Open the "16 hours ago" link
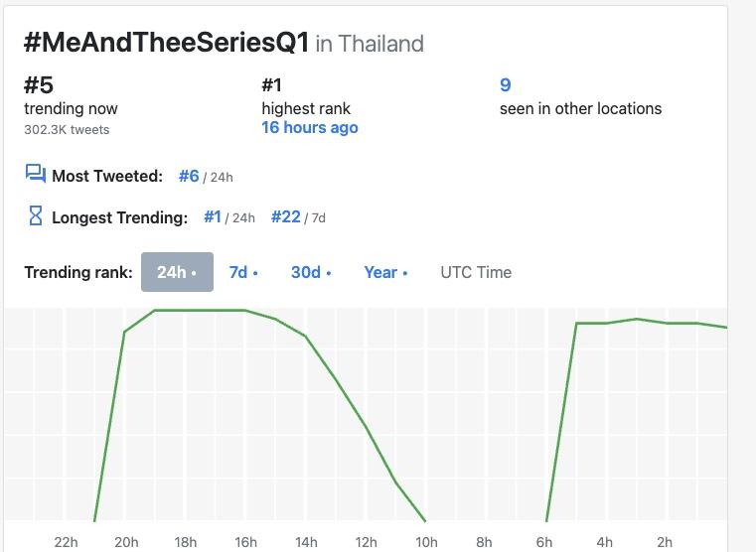This screenshot has height=552, width=756. coord(309,128)
